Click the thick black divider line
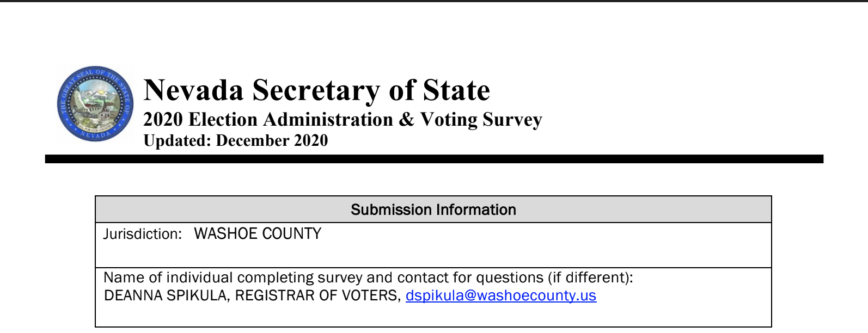Screen dimensions: 868x333 (x=434, y=159)
